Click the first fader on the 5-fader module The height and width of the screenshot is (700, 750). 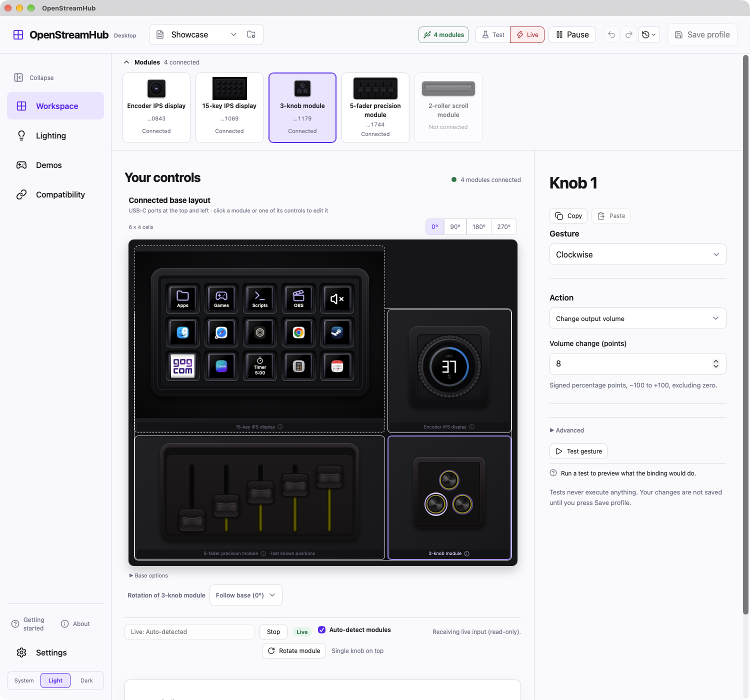point(192,520)
